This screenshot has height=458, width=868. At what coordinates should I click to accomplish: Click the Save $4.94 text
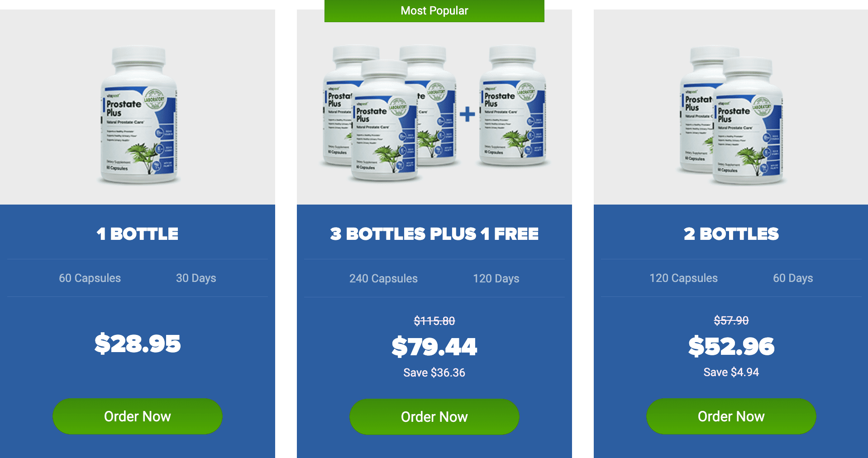click(x=731, y=372)
